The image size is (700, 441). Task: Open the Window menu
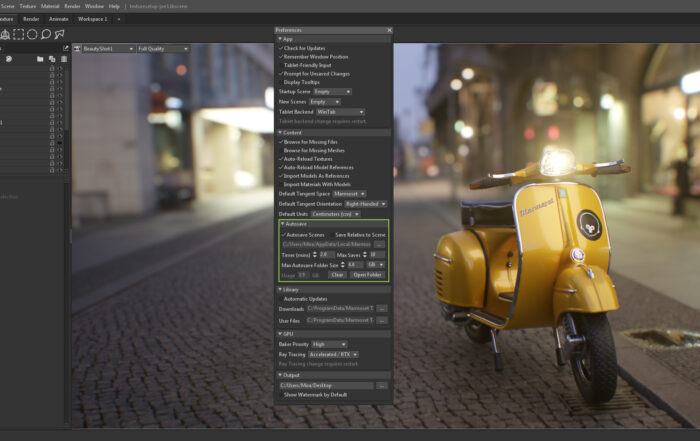click(94, 6)
